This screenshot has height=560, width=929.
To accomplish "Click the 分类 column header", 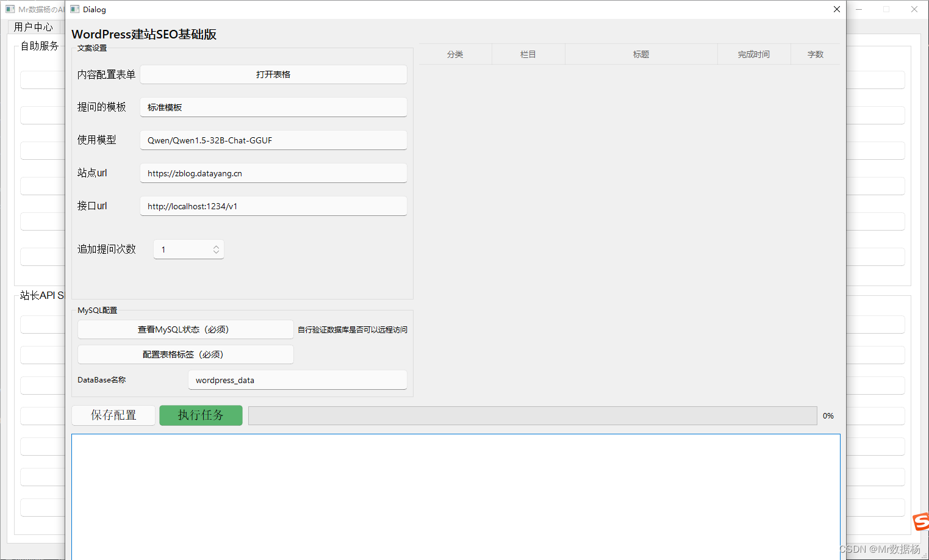I will pyautogui.click(x=455, y=54).
